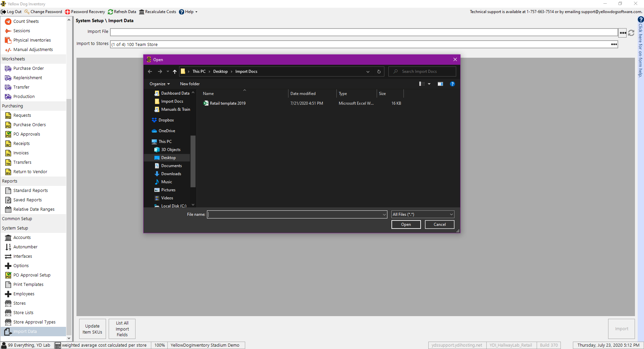Collapse the Reports section header
Viewport: 644px width, 349px height.
point(33,181)
